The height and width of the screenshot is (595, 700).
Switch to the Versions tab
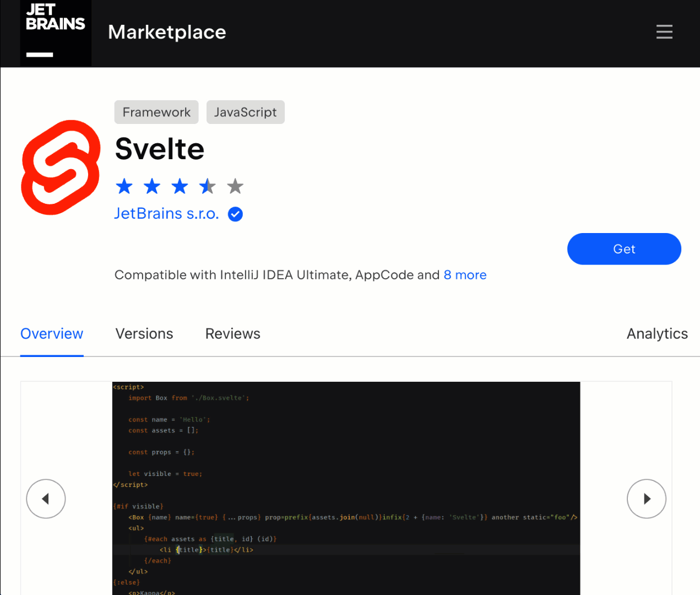pos(144,334)
